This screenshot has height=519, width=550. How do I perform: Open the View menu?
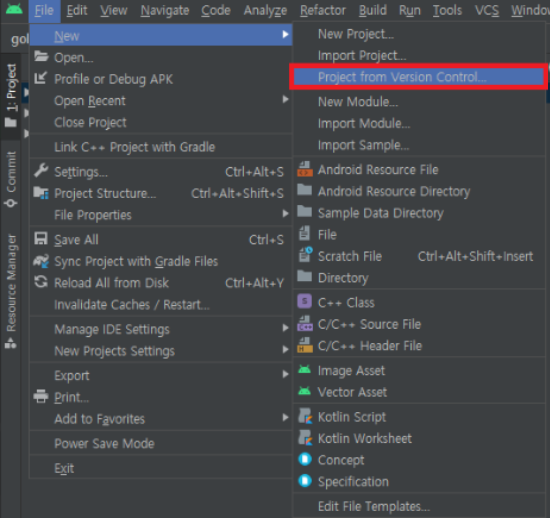coord(114,11)
